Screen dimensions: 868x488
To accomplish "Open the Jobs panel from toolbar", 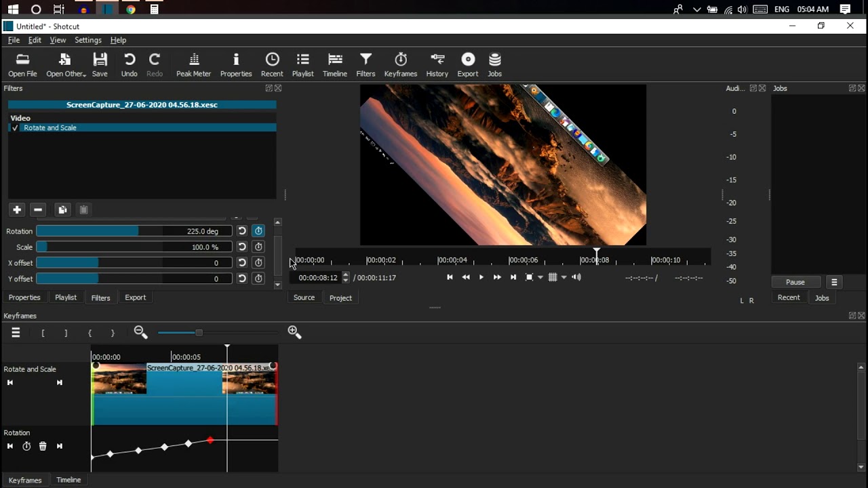I will click(495, 65).
